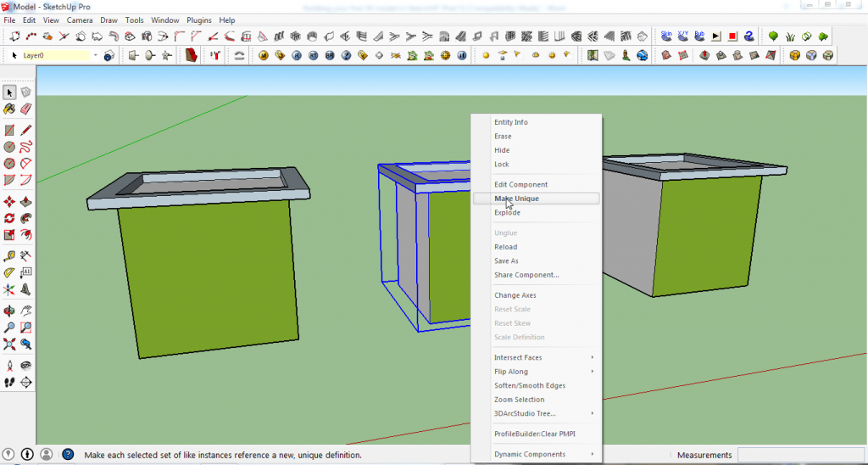Image resolution: width=868 pixels, height=465 pixels.
Task: Pick the Position Camera tool
Action: pos(9,365)
